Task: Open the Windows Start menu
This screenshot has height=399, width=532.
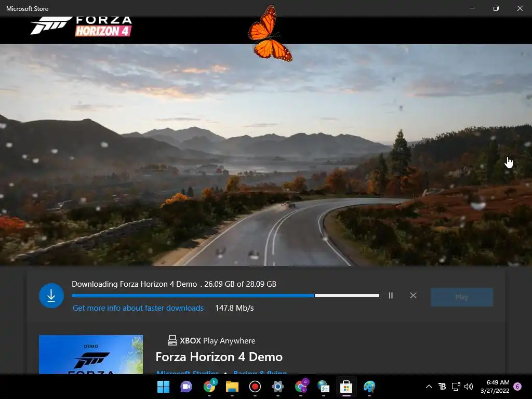Action: click(163, 387)
